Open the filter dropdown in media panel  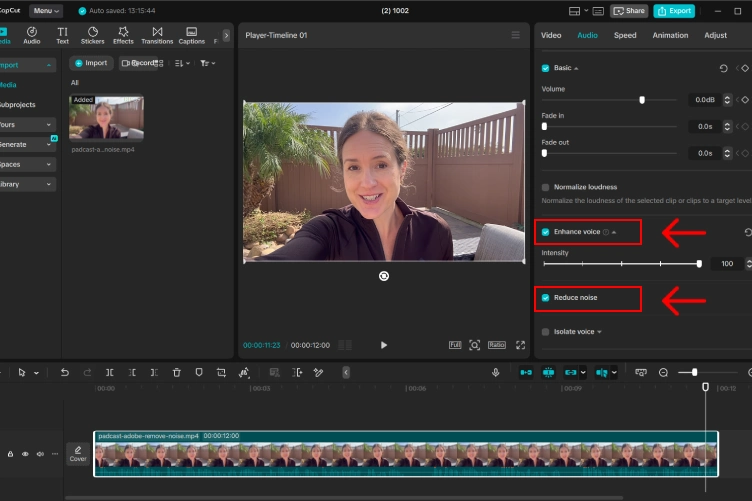[x=208, y=63]
